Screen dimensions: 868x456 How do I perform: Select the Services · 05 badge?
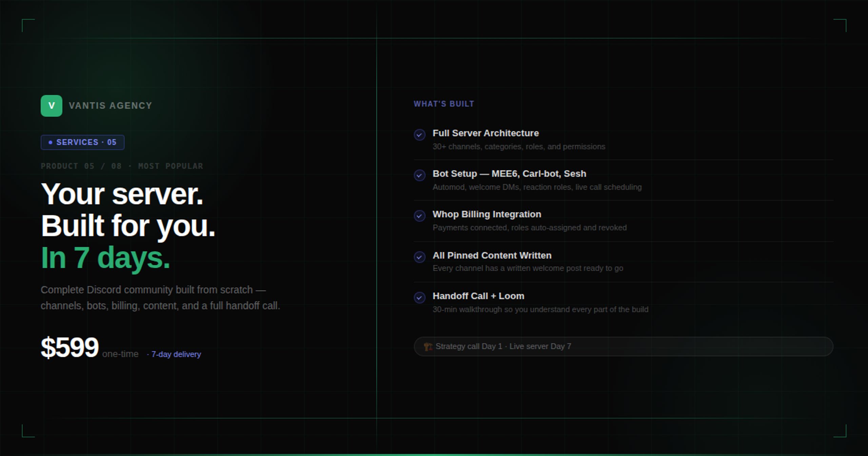point(82,142)
